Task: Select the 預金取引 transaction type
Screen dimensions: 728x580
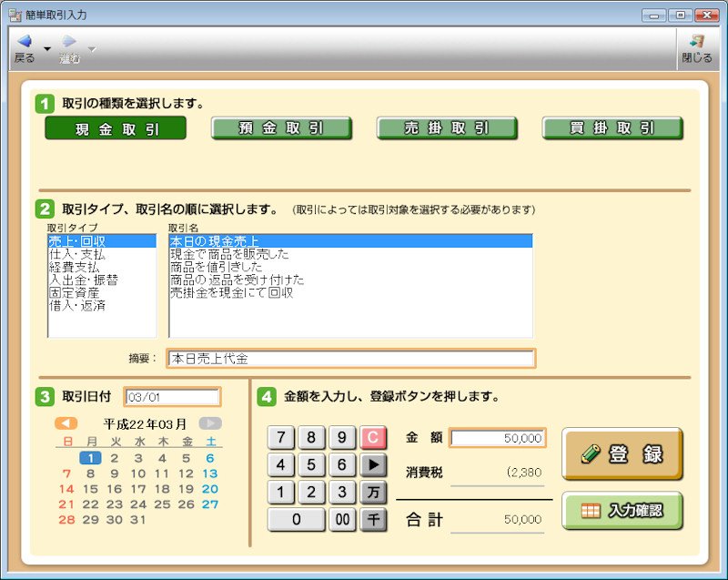Action: tap(281, 128)
